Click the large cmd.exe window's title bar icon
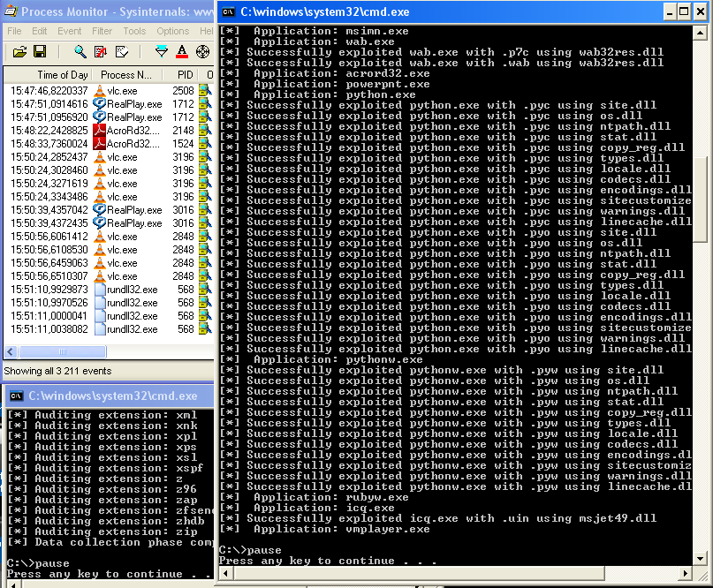 click(228, 11)
